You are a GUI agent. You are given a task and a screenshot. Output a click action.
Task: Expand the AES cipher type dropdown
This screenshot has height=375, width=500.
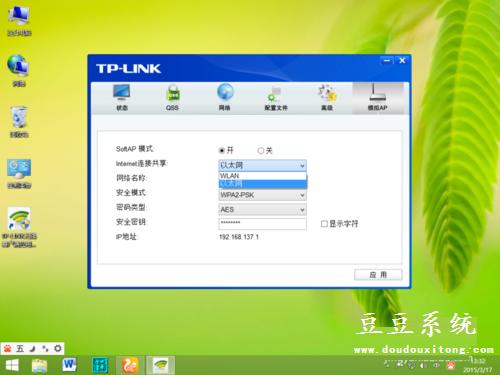click(x=262, y=210)
